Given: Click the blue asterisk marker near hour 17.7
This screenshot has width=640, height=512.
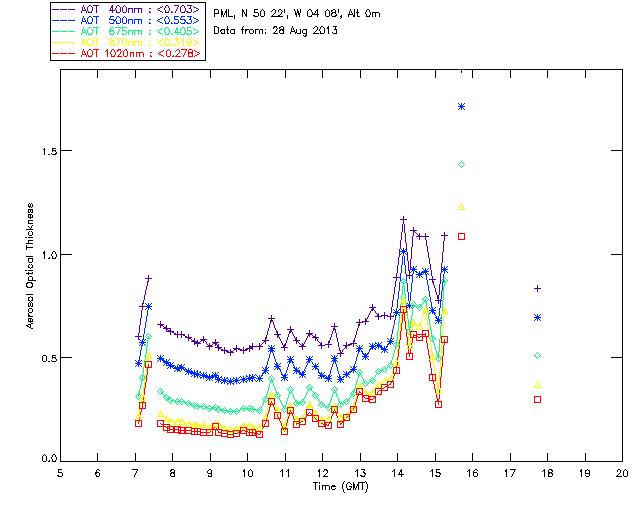Looking at the screenshot, I should click(538, 318).
